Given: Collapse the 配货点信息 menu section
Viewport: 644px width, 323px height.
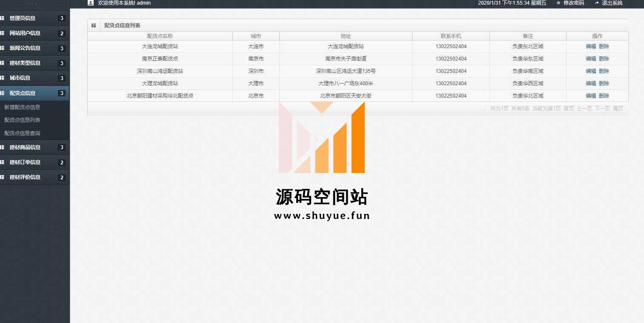Looking at the screenshot, I should point(34,93).
